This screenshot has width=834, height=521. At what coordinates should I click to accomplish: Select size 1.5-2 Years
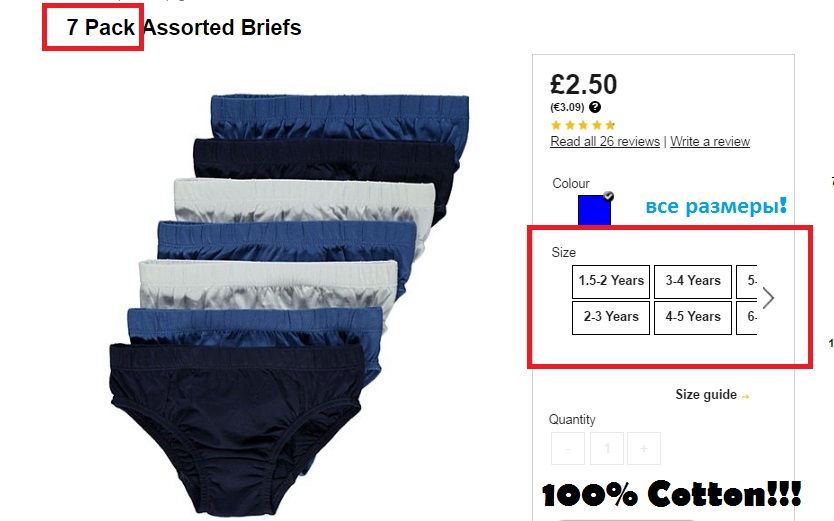(611, 282)
